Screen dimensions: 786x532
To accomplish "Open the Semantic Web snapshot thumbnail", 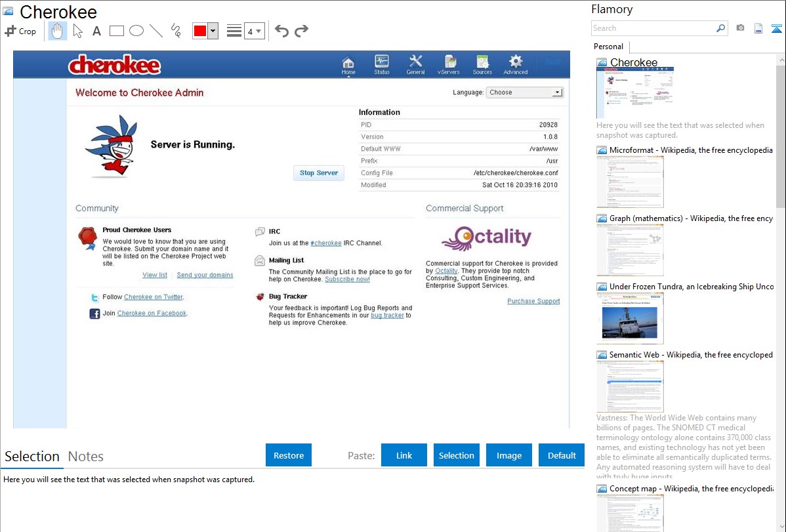I will [x=630, y=386].
